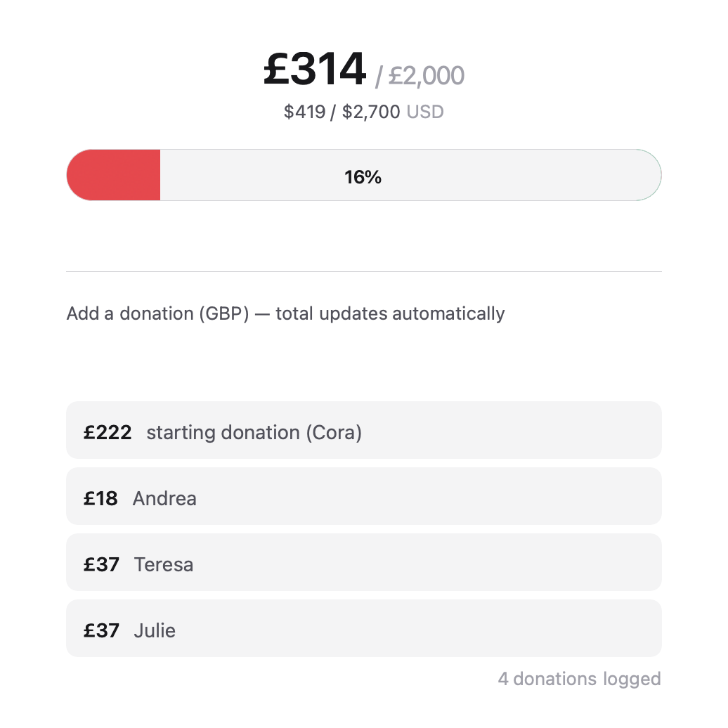728x728 pixels.
Task: Click the £37 amount next to Teresa
Action: click(101, 565)
